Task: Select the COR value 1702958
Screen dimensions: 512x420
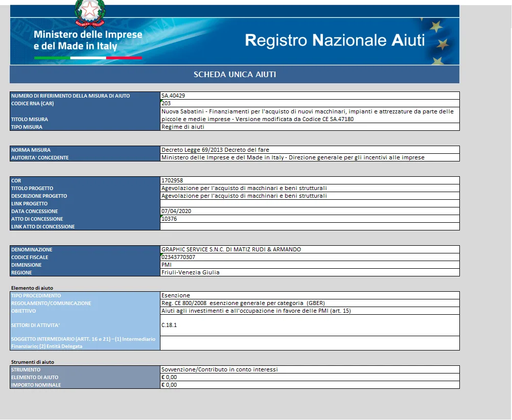Action: pos(310,180)
